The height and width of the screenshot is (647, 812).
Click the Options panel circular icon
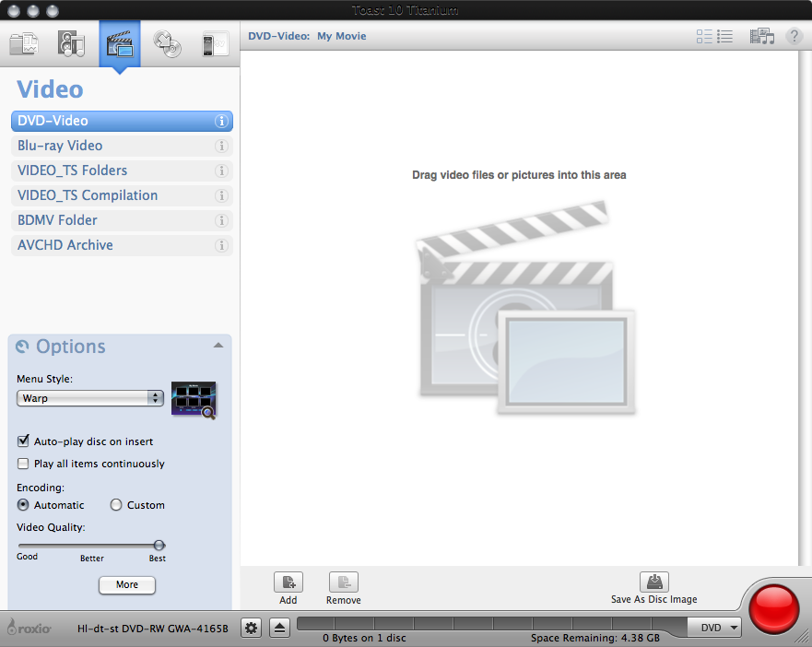(x=22, y=347)
